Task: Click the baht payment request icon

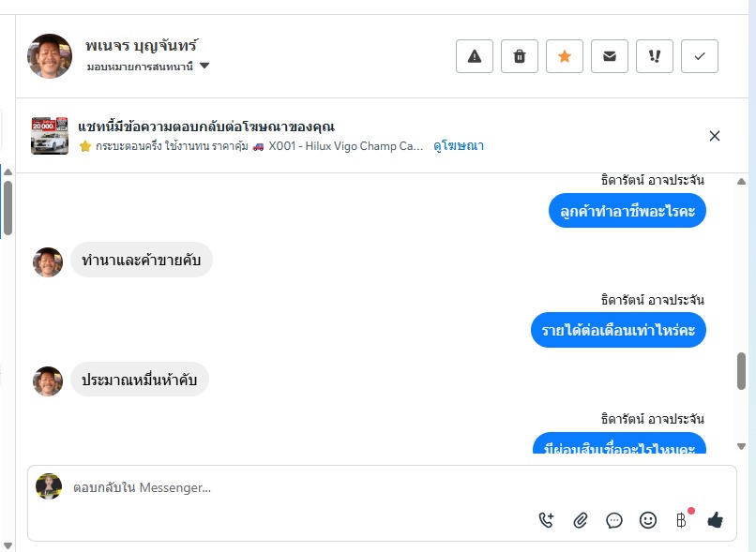Action: coord(682,520)
